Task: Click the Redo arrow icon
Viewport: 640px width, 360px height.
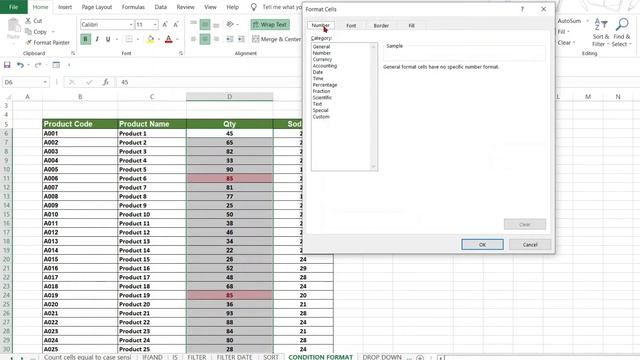Action: [38, 65]
